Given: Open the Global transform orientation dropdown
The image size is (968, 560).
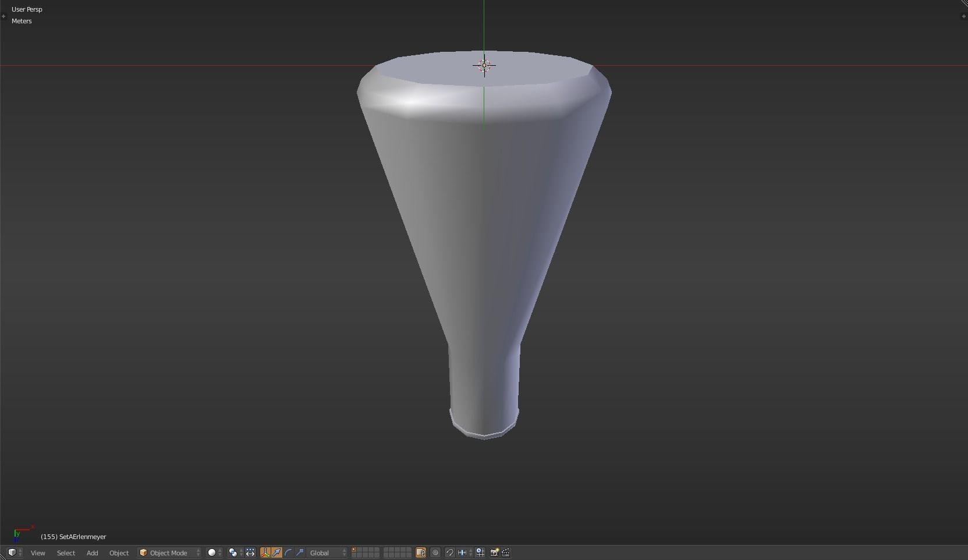Looking at the screenshot, I should tap(328, 552).
